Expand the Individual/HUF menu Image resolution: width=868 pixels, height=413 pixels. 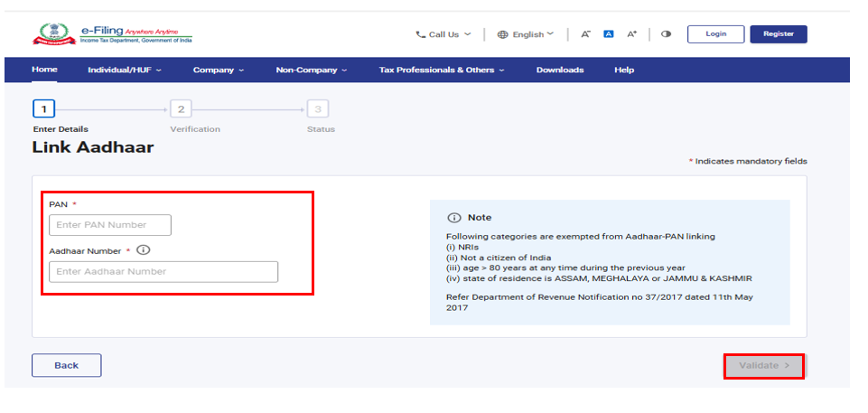pyautogui.click(x=125, y=70)
